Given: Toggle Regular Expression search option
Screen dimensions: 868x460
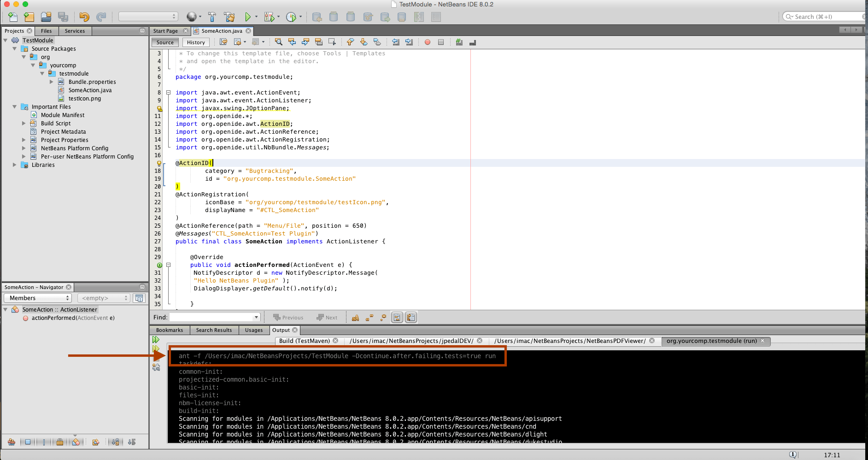Looking at the screenshot, I should point(383,318).
